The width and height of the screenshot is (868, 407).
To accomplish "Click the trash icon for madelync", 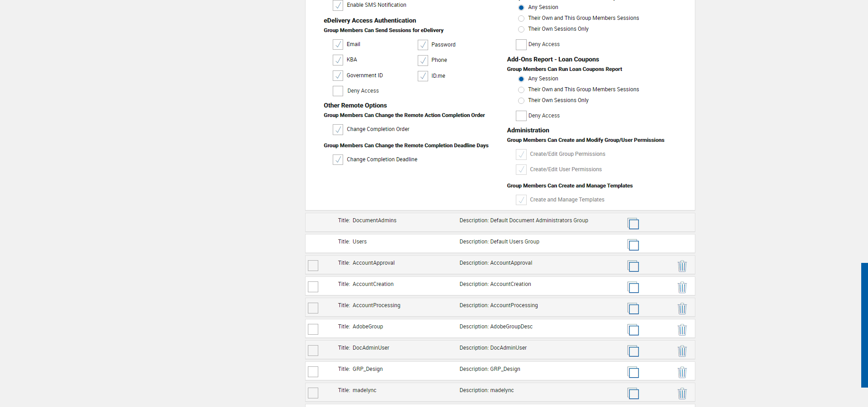I will [x=682, y=393].
